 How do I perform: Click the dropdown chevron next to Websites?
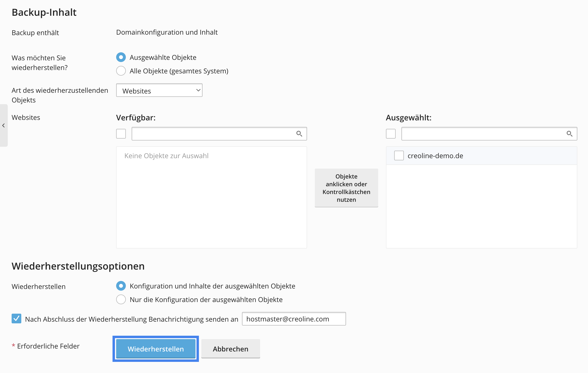click(198, 90)
